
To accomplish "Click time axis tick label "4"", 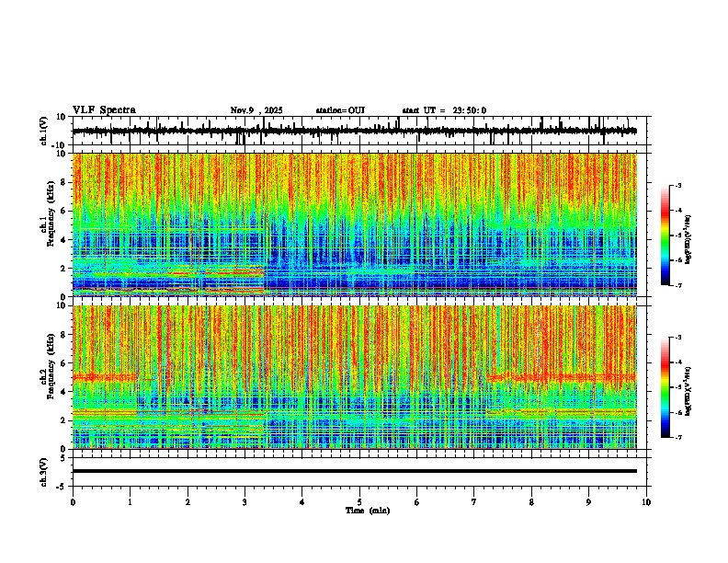I will point(302,502).
